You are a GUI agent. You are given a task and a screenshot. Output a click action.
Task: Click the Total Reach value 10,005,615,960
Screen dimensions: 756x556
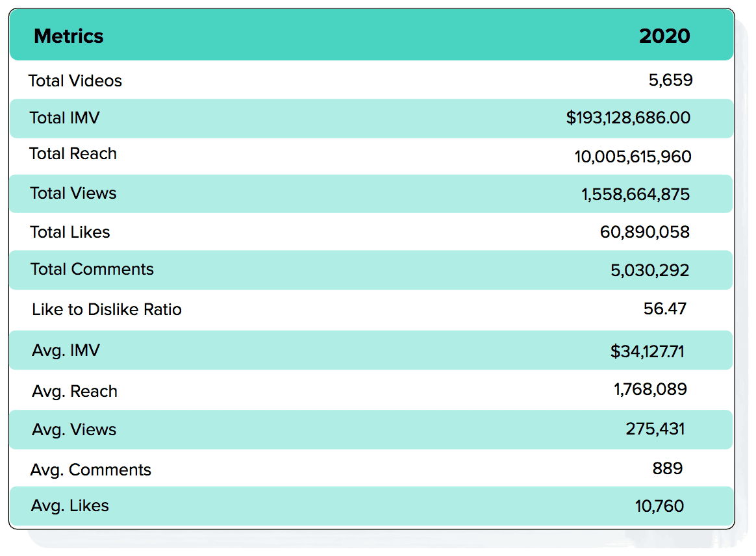coord(633,157)
